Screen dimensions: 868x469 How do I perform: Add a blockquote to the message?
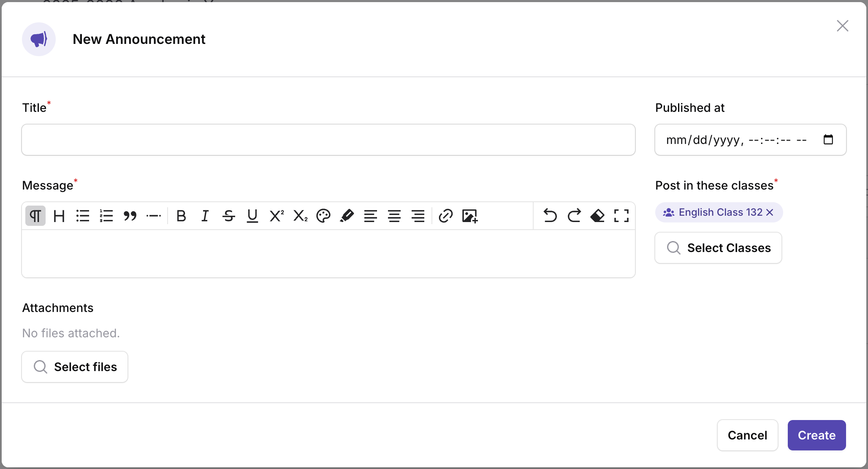tap(130, 216)
